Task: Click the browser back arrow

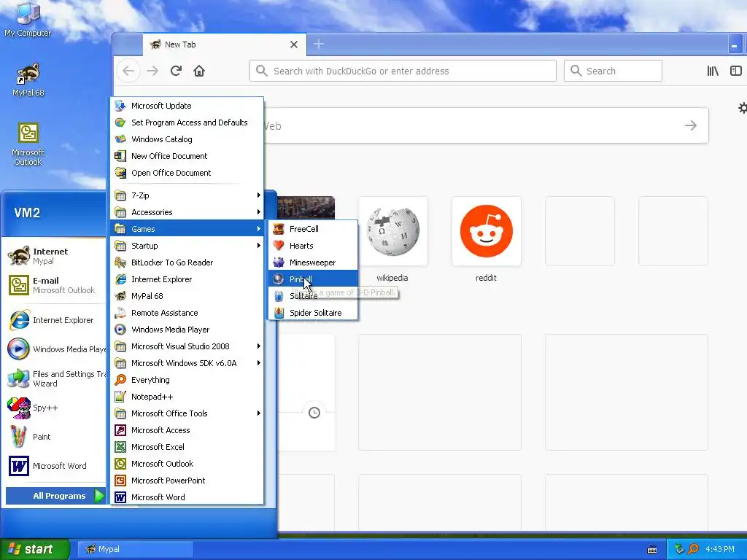Action: click(128, 71)
